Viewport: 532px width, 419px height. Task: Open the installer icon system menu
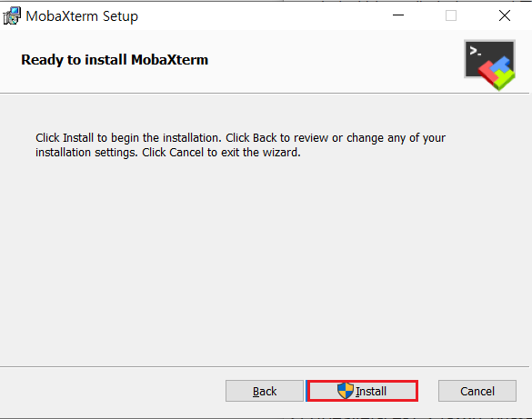(x=12, y=16)
